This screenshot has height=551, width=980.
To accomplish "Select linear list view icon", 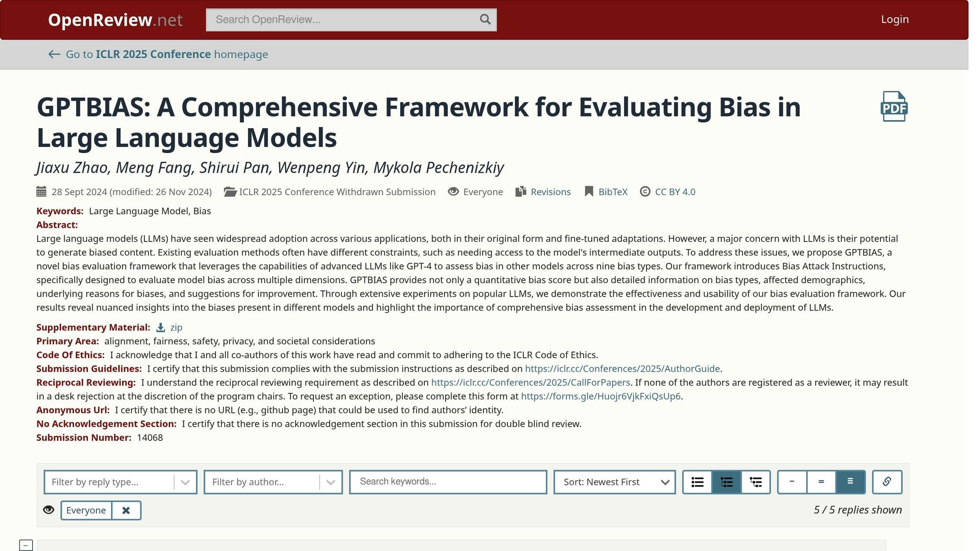I will pyautogui.click(x=697, y=482).
